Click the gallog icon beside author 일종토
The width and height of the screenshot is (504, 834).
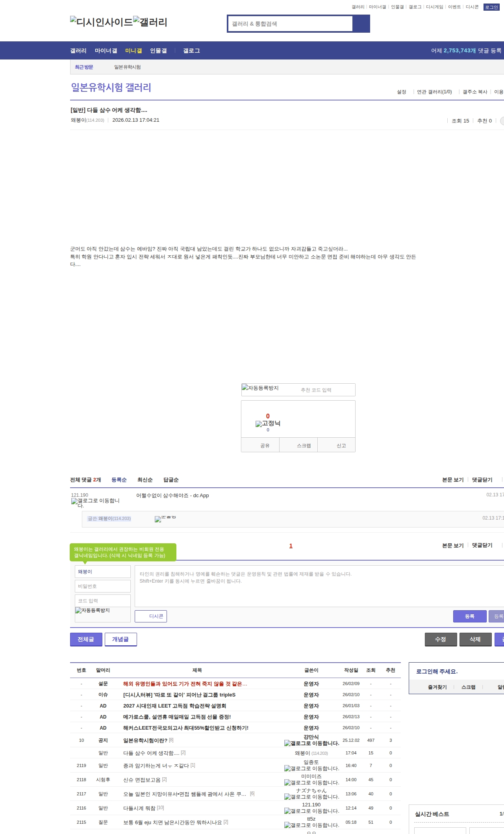click(x=311, y=768)
